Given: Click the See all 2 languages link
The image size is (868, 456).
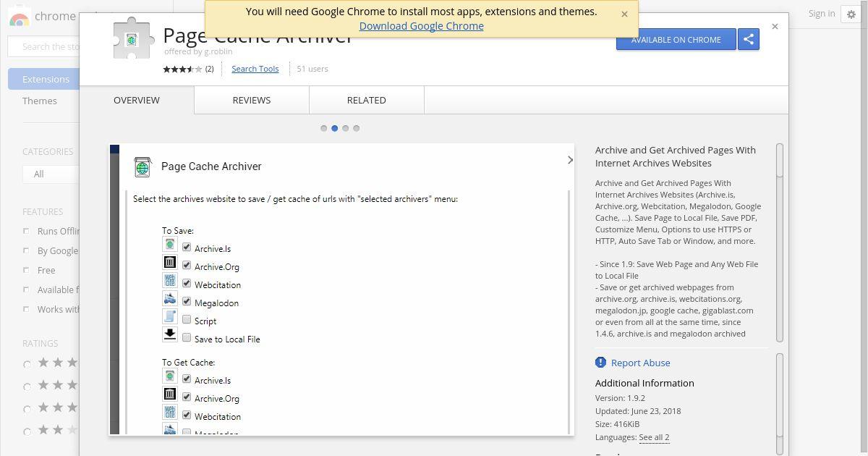Looking at the screenshot, I should (654, 437).
